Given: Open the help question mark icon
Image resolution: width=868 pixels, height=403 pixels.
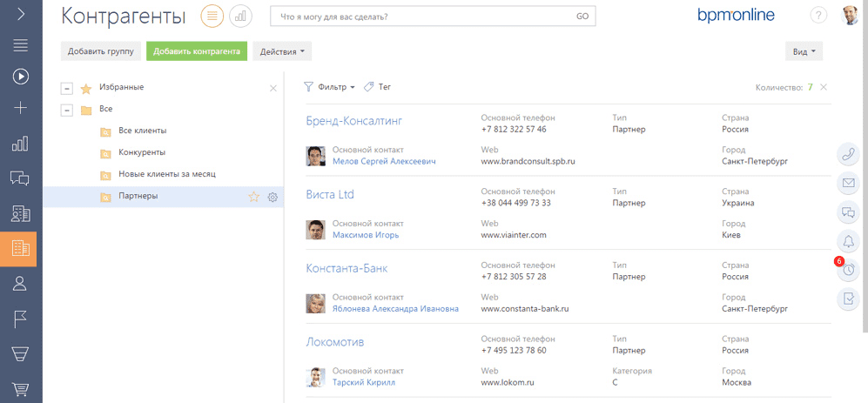Looking at the screenshot, I should [818, 16].
